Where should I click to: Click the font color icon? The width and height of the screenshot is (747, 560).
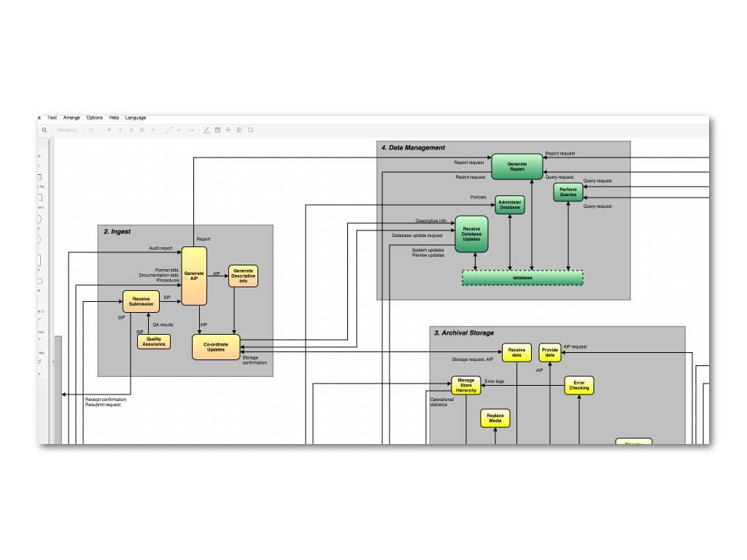pos(153,130)
